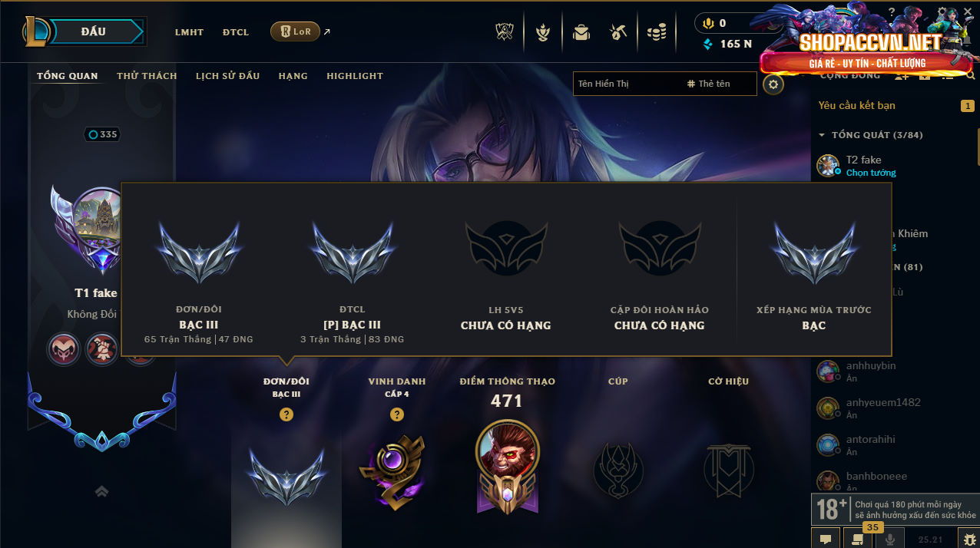This screenshot has height=548, width=980.
Task: Click the help question mark under ĐƠN/ĐÔI
Action: (x=286, y=414)
